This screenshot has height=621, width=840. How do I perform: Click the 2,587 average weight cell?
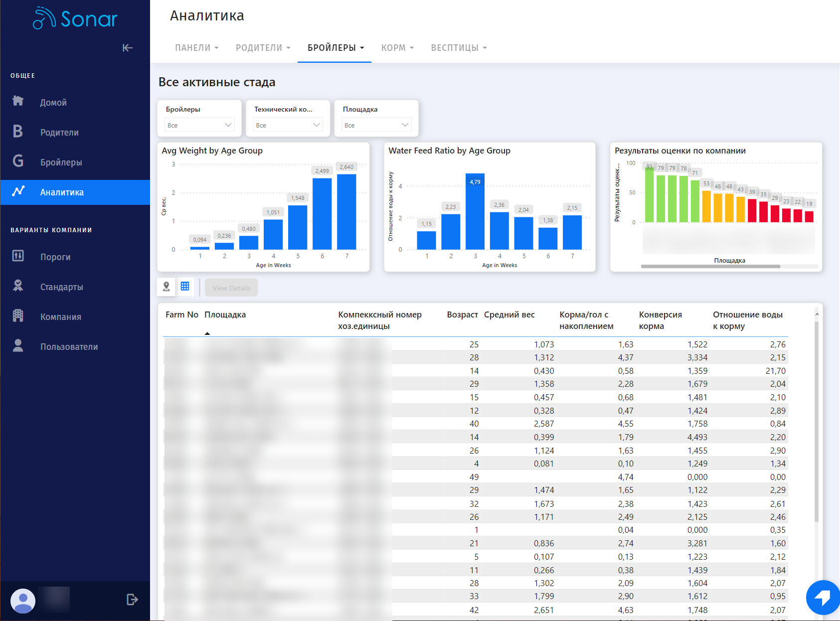(544, 424)
